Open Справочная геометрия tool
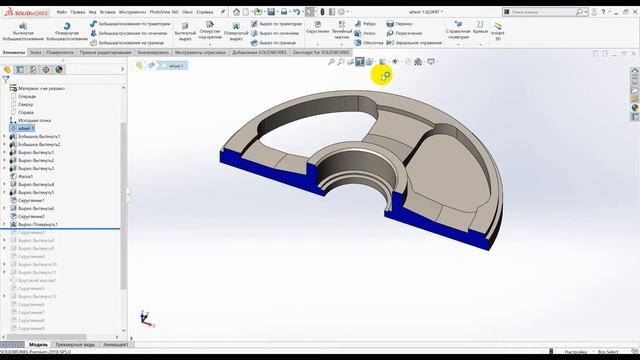This screenshot has width=640, height=360. (x=458, y=30)
